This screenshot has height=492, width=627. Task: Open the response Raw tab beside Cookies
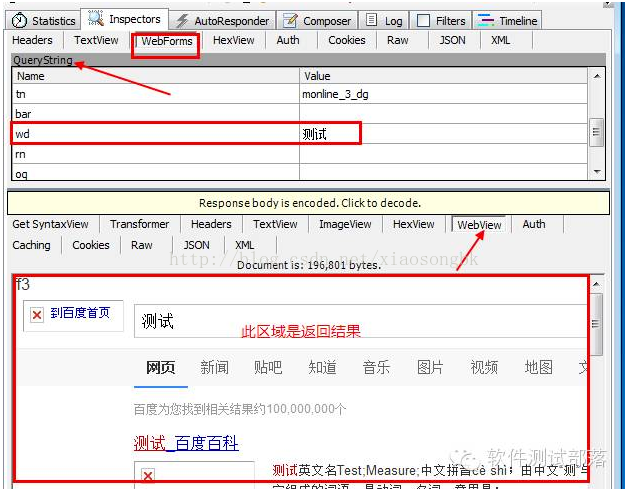coord(142,245)
